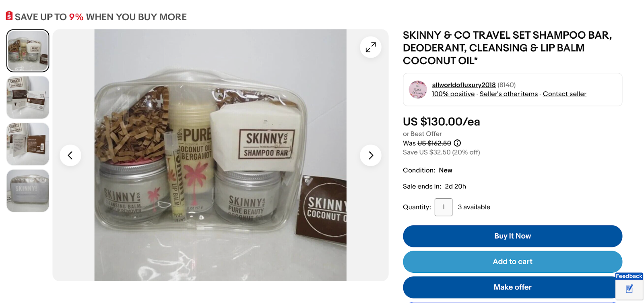Click the Feedback tab on the right edge

pyautogui.click(x=629, y=276)
